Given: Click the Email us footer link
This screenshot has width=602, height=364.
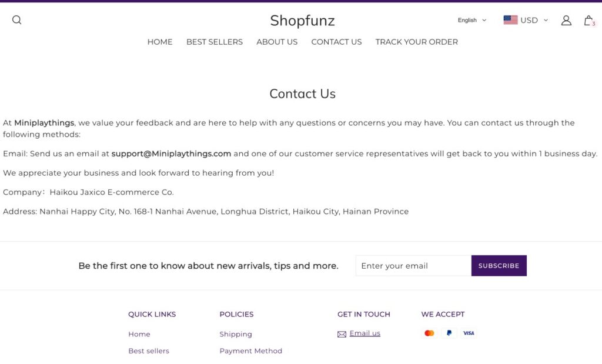Looking at the screenshot, I should click(x=364, y=333).
